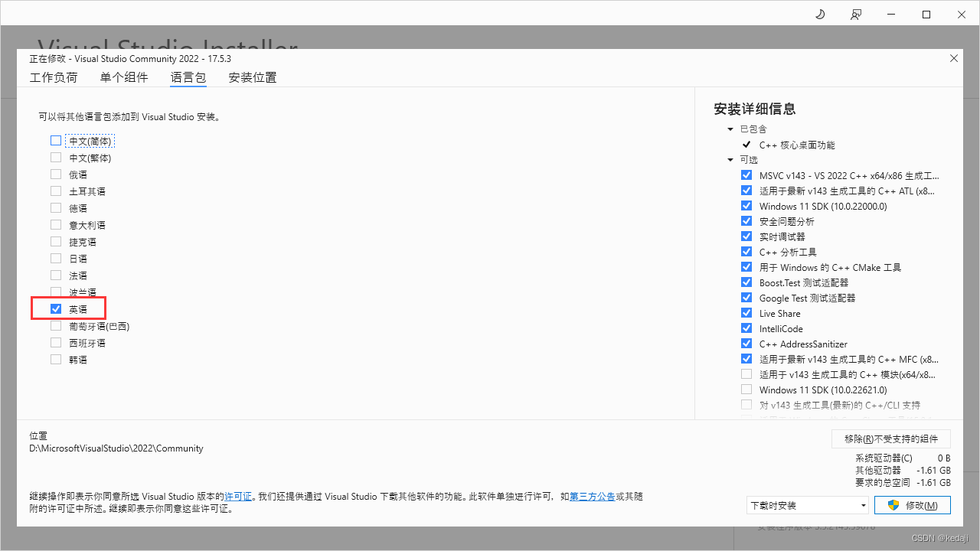
Task: Click the 系统驱动器(C) size entry
Action: (x=903, y=458)
